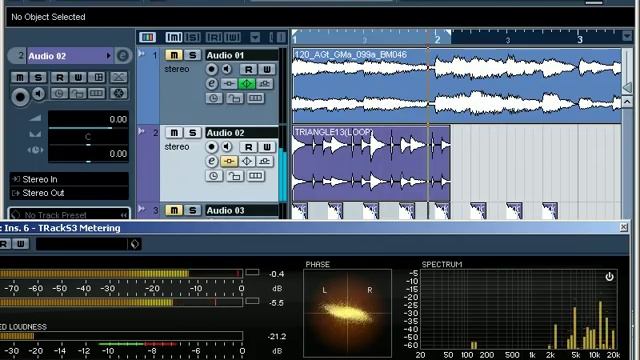Solo the Audio 03 track

click(x=192, y=210)
